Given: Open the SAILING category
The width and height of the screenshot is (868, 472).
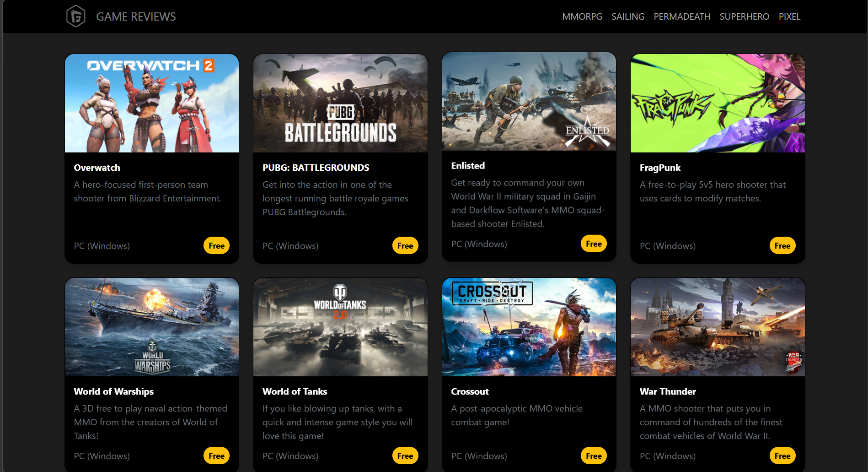Looking at the screenshot, I should pos(628,16).
